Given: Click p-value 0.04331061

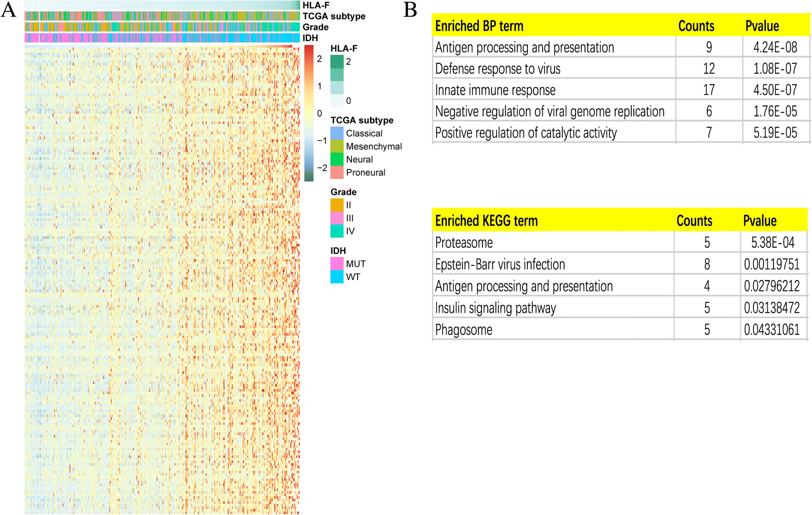Looking at the screenshot, I should point(772,329).
